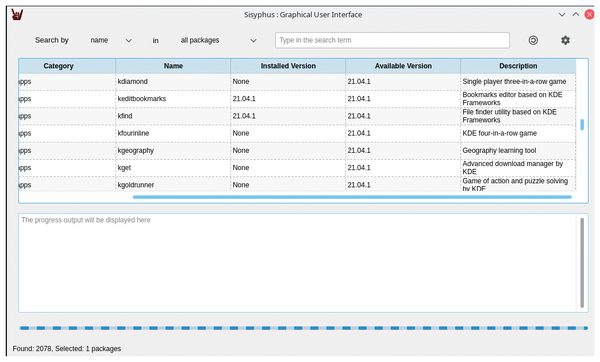
Task: Click the refresh circular arrow icon
Action: coord(533,40)
